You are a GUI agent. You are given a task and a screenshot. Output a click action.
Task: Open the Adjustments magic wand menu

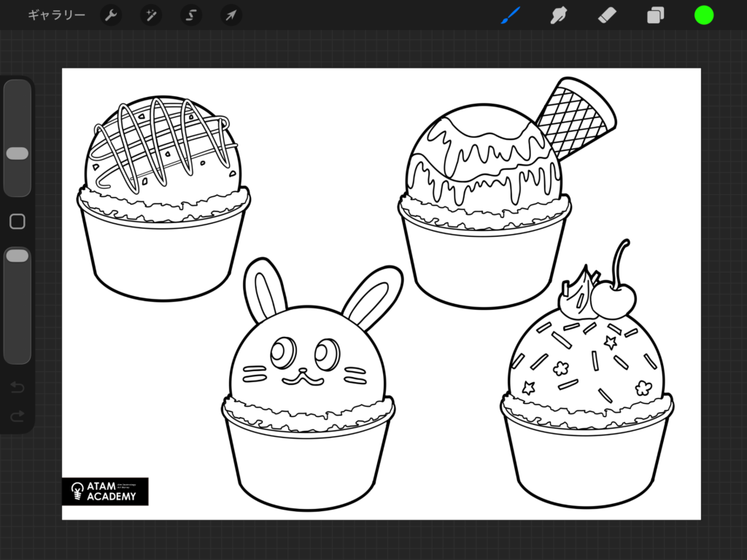pos(151,15)
